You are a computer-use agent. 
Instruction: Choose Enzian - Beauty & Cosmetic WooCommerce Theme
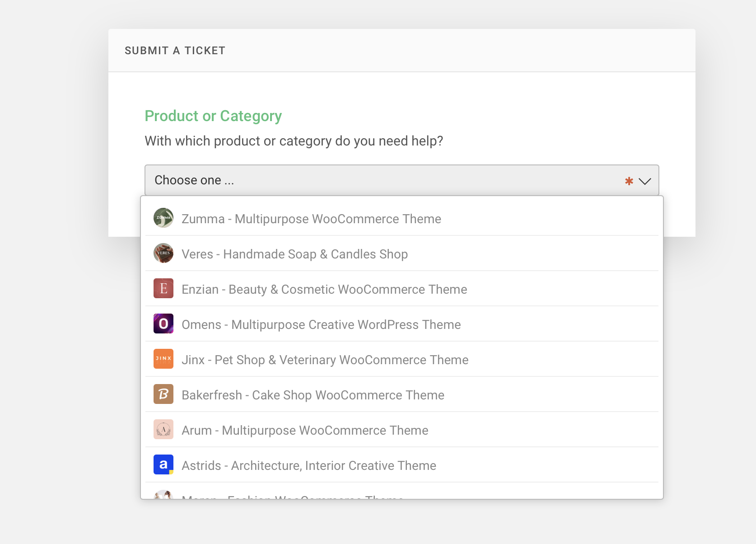click(324, 290)
